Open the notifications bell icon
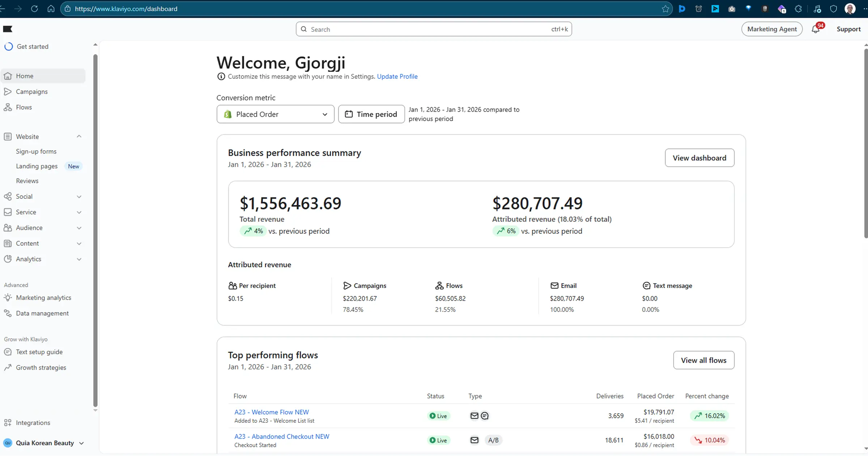The height and width of the screenshot is (456, 868). coord(816,29)
